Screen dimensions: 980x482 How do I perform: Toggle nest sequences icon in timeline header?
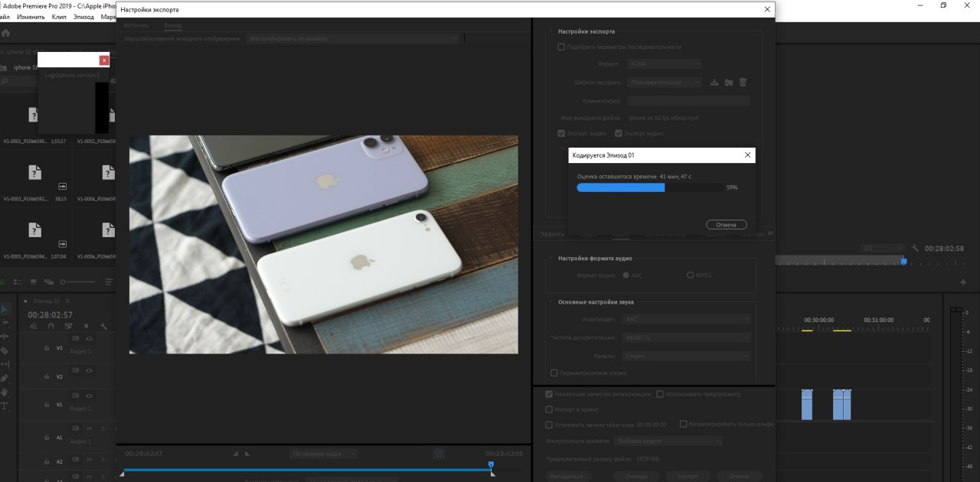[33, 325]
